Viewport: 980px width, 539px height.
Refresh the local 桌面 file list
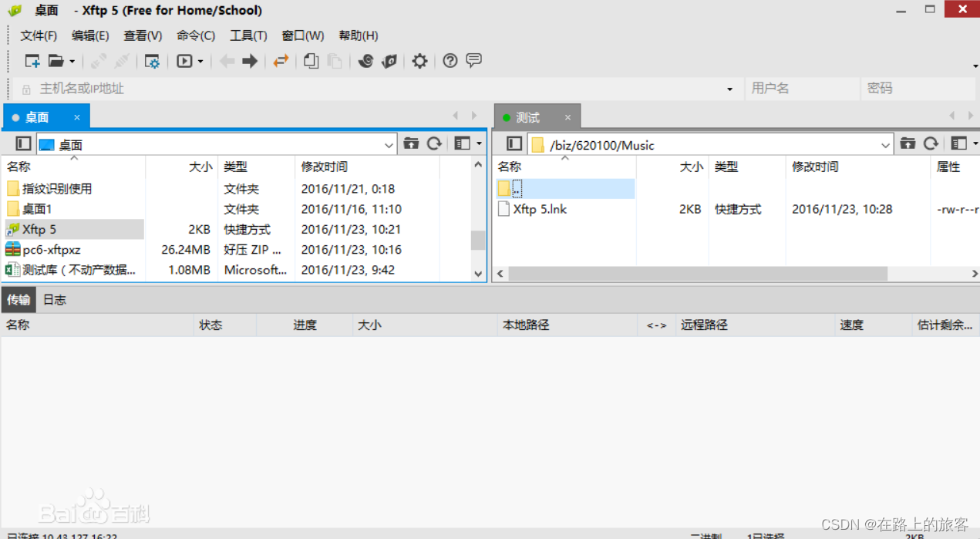[435, 143]
